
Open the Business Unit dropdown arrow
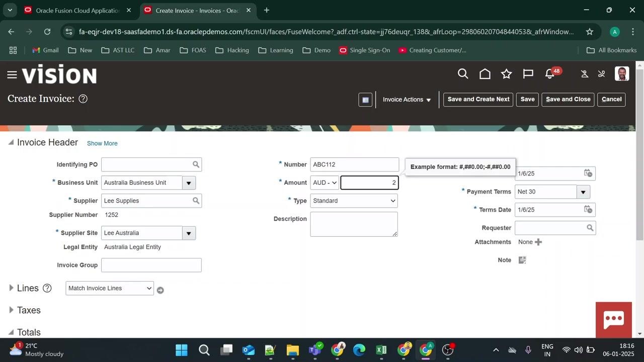(189, 183)
